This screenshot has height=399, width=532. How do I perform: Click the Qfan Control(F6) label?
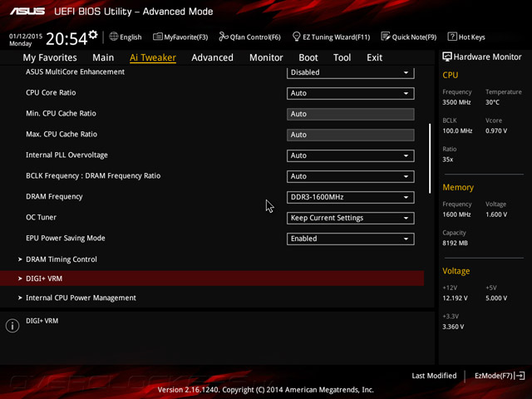[255, 37]
